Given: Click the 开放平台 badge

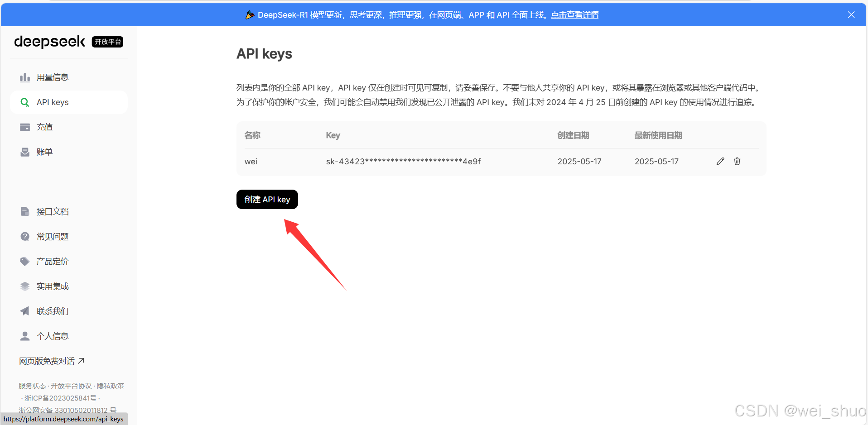Looking at the screenshot, I should tap(108, 42).
